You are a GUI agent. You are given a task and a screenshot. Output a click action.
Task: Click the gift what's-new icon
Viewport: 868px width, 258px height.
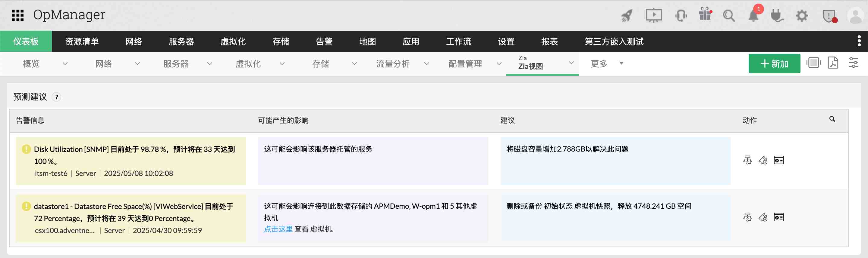click(705, 15)
